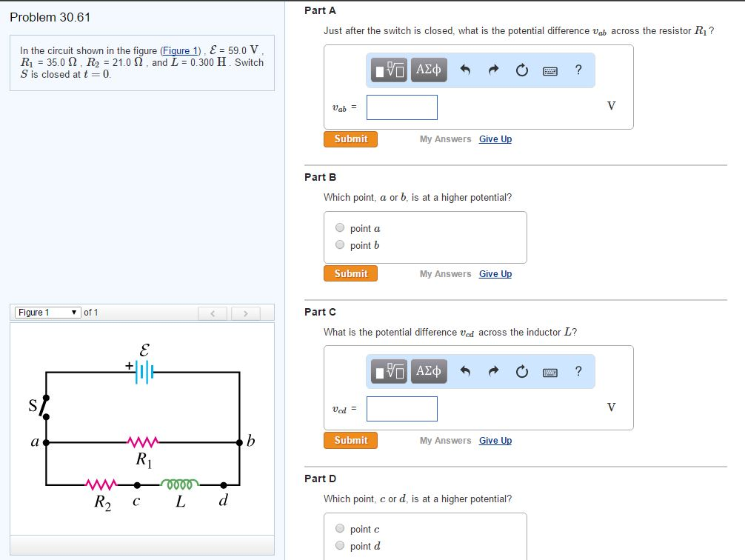Select the point a radio button in Part B

click(x=340, y=228)
